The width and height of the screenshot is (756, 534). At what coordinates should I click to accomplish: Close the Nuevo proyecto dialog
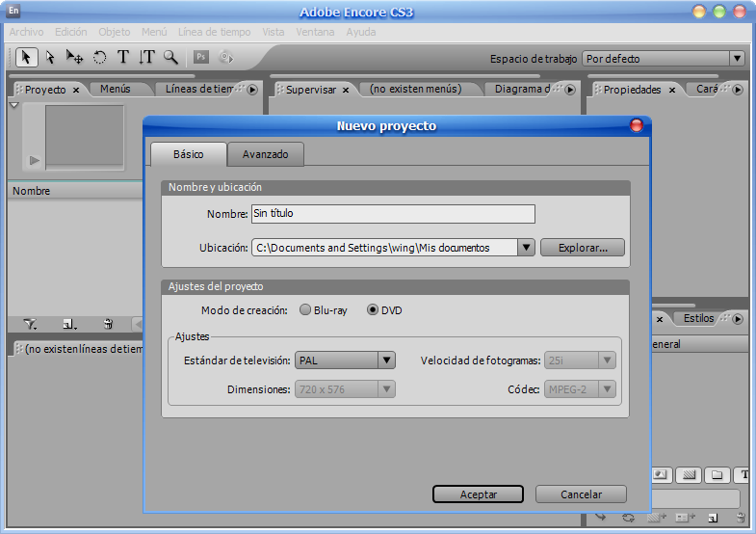pos(636,126)
